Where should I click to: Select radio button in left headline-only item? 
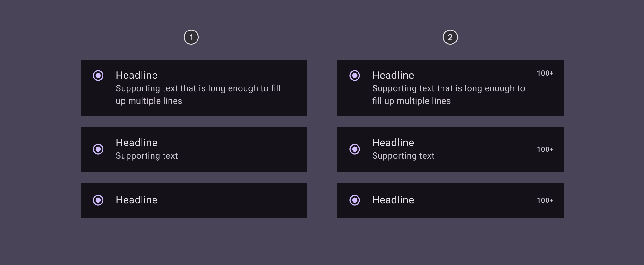coord(98,200)
